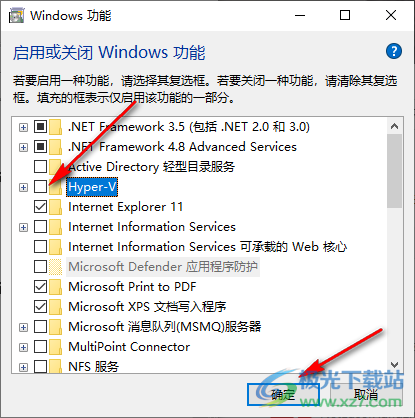Expand the Hyper-V tree node

click(x=23, y=187)
